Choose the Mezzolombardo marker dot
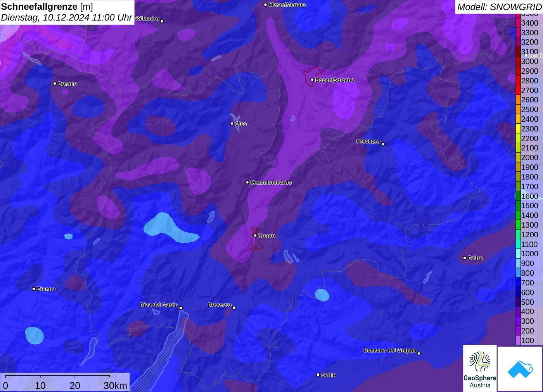543x392 pixels. coord(247,182)
